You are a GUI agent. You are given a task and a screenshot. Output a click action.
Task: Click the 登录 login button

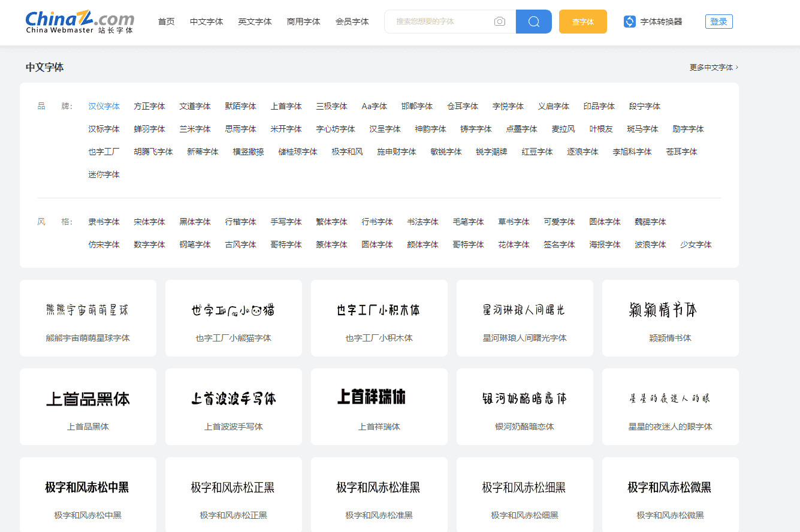[x=719, y=22]
